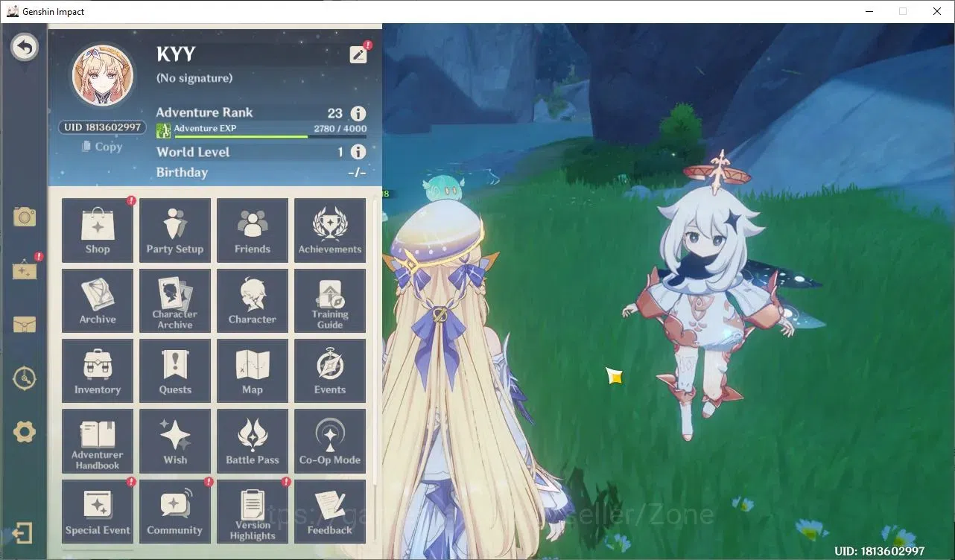
Task: Open the Adventurer Handbook
Action: coord(98,441)
